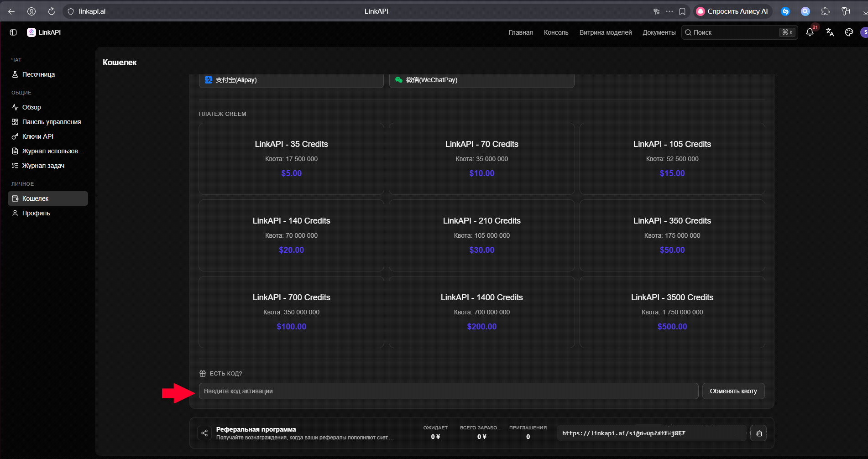Choose the WeChatPay payment method
The width and height of the screenshot is (868, 459).
click(482, 80)
